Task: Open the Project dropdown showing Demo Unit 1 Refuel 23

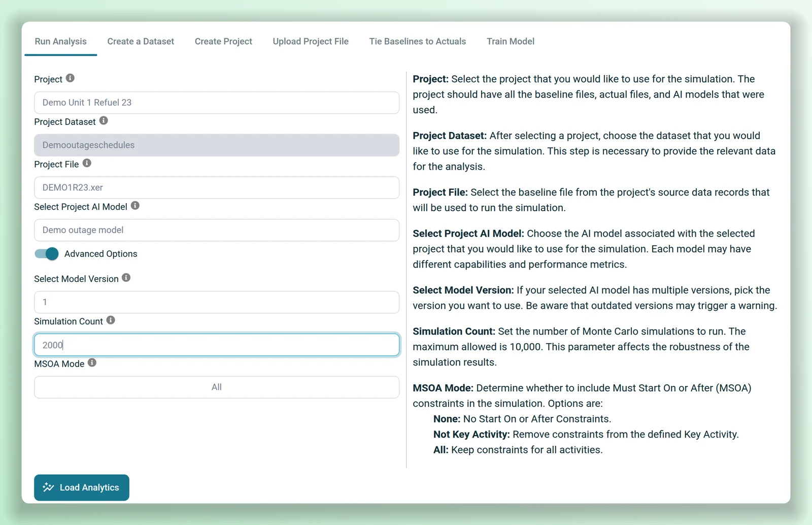Action: (x=217, y=103)
